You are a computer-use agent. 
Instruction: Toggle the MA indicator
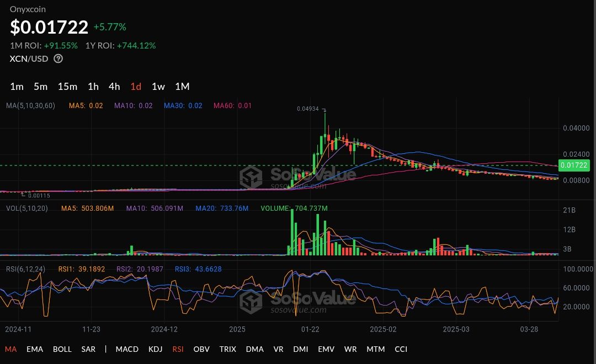point(10,349)
